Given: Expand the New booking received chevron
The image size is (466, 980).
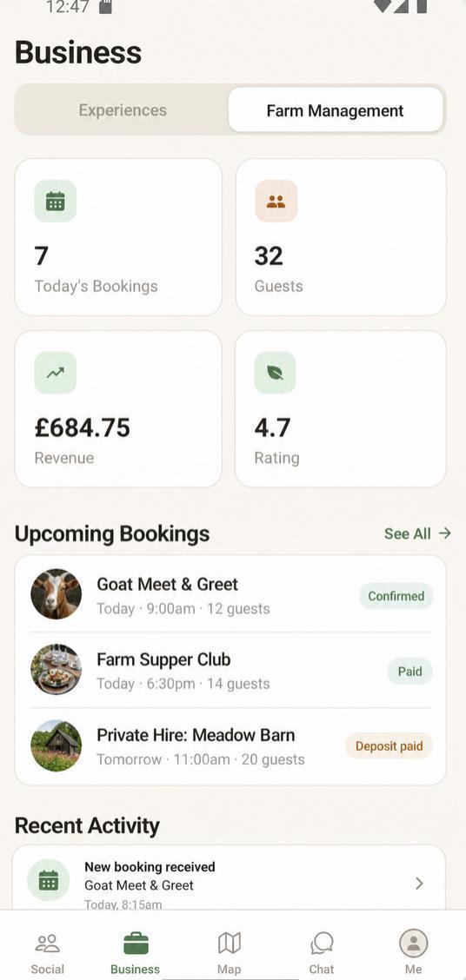Looking at the screenshot, I should point(420,883).
